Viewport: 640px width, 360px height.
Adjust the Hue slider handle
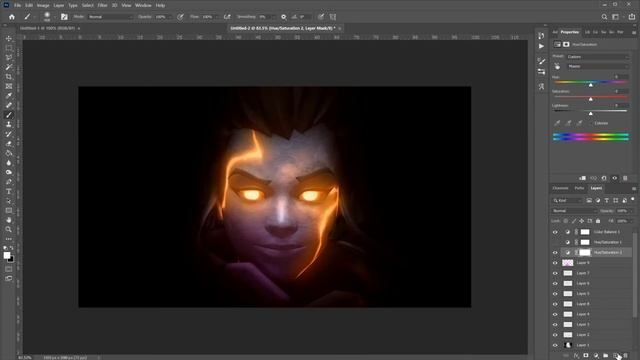click(591, 85)
